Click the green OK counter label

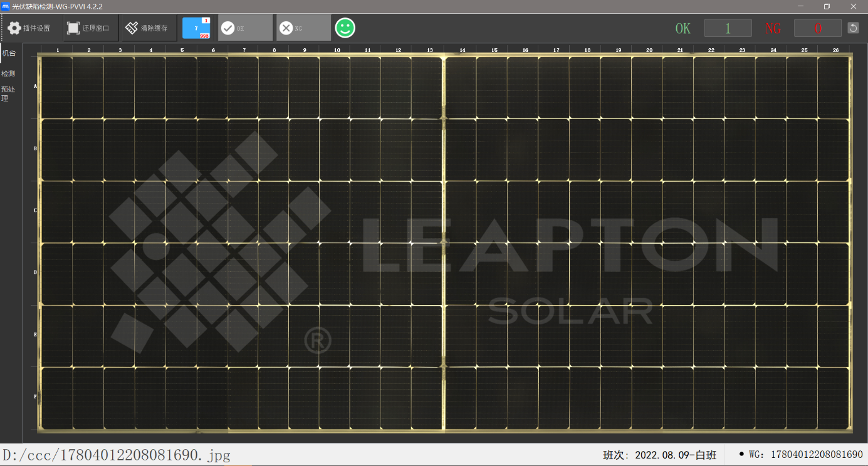682,29
